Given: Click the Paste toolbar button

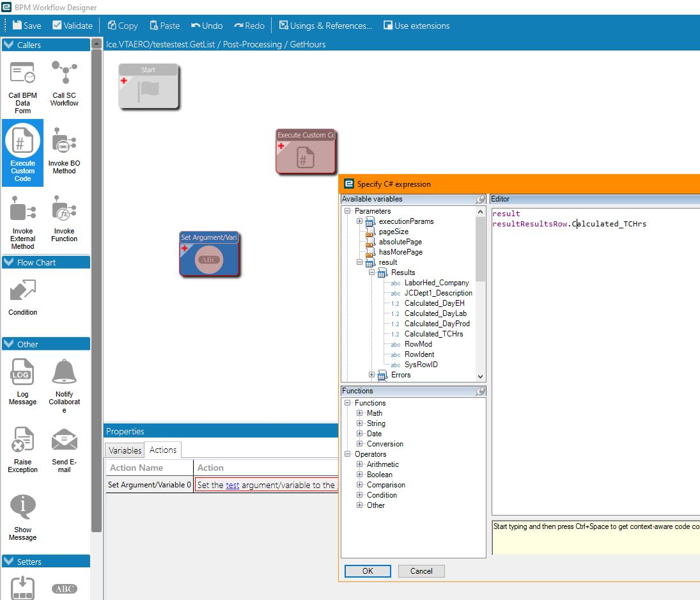Looking at the screenshot, I should [x=165, y=26].
